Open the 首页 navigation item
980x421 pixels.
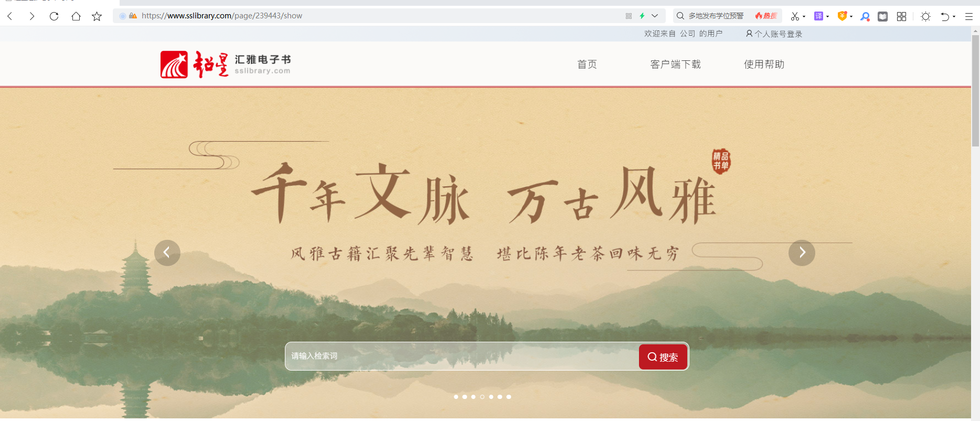click(587, 65)
